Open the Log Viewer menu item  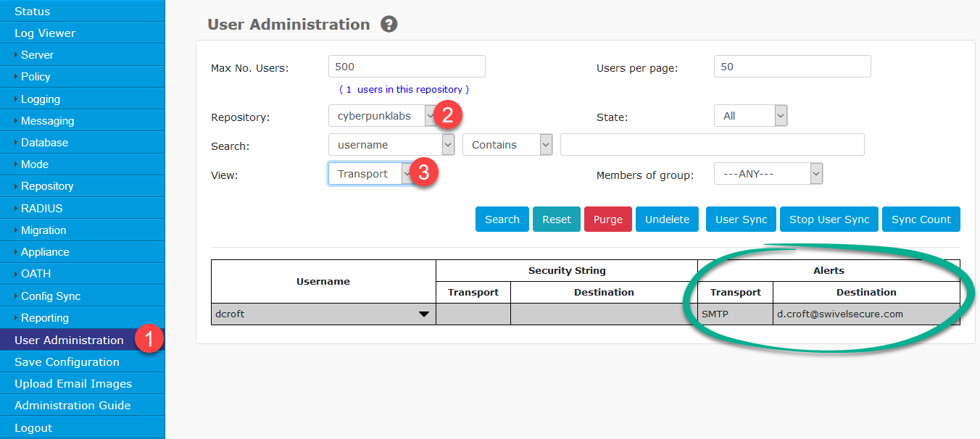(x=45, y=33)
